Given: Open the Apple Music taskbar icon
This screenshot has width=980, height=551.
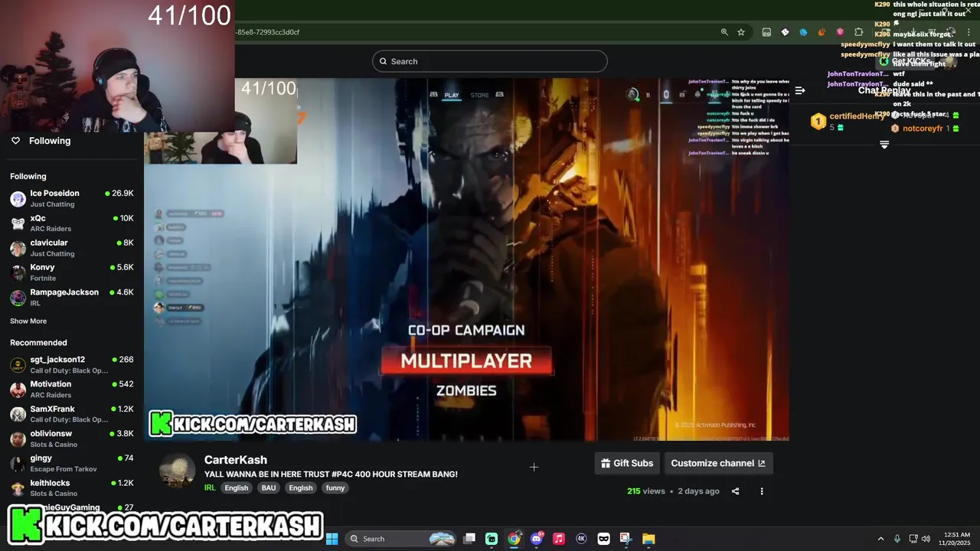Looking at the screenshot, I should (559, 539).
